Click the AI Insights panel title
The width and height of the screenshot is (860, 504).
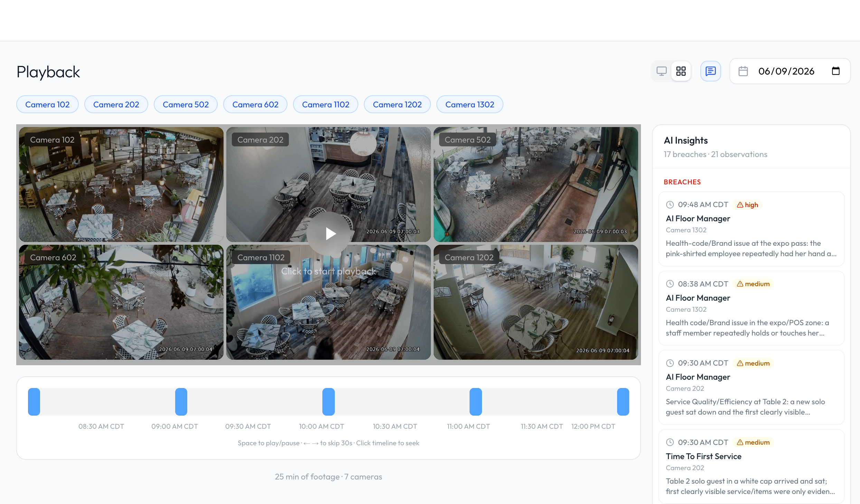tap(686, 140)
